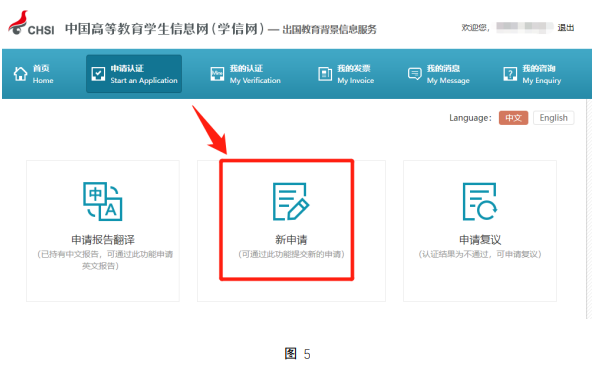The image size is (594, 367).
Task: Click the 新申请 pencil document icon
Action: [x=291, y=201]
